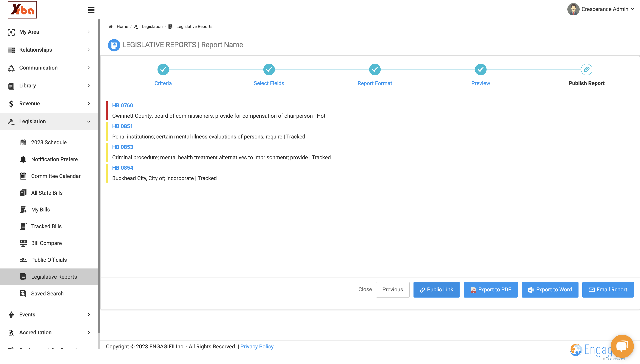Click the Criteria step checkmark circle
The width and height of the screenshot is (640, 364).
163,70
